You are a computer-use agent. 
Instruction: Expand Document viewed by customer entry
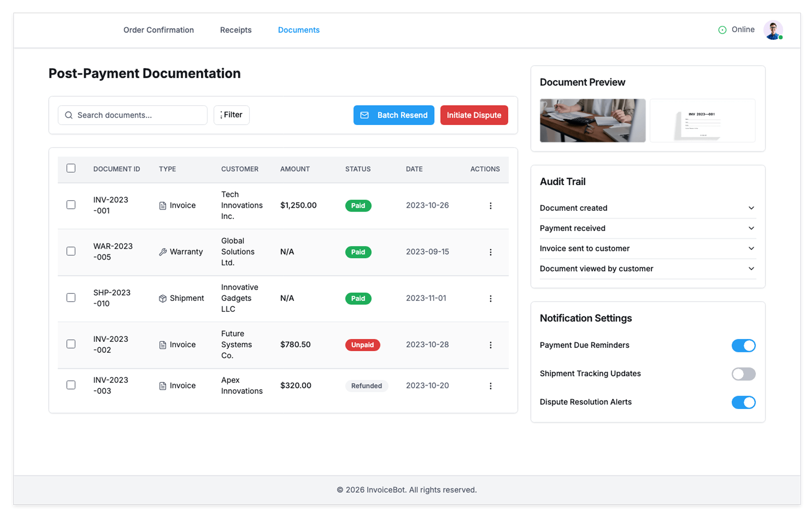[x=751, y=269]
